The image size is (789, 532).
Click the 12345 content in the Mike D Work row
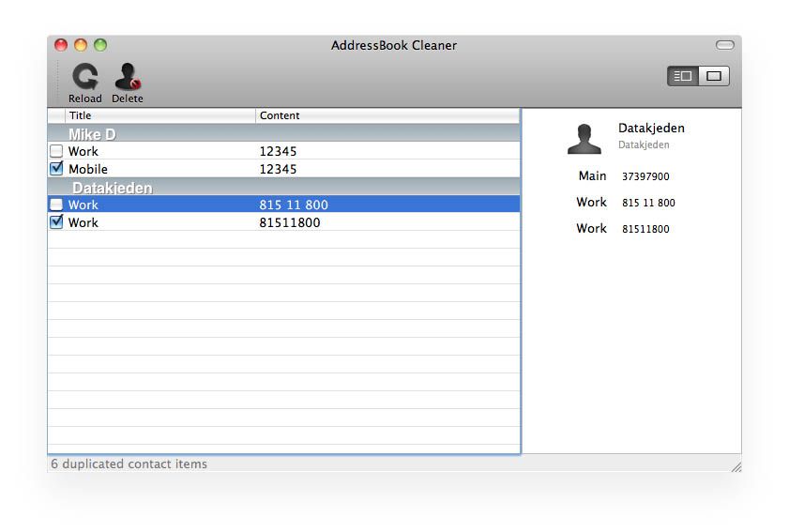click(278, 151)
